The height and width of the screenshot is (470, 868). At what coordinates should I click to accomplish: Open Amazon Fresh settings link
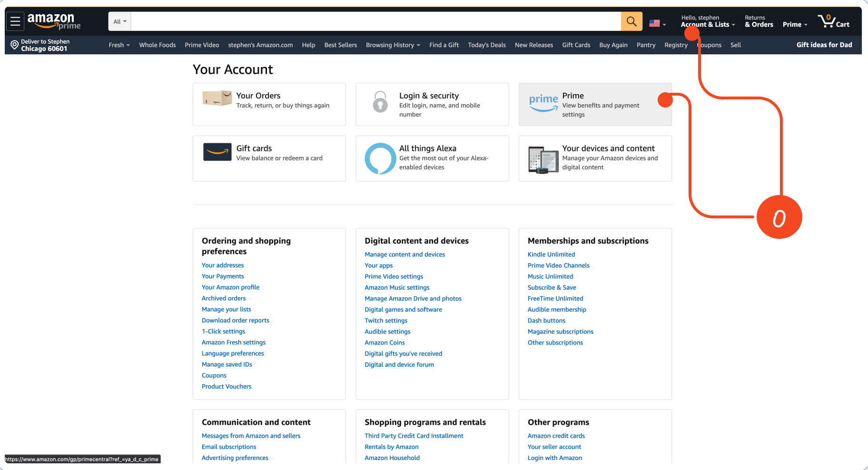(x=234, y=343)
